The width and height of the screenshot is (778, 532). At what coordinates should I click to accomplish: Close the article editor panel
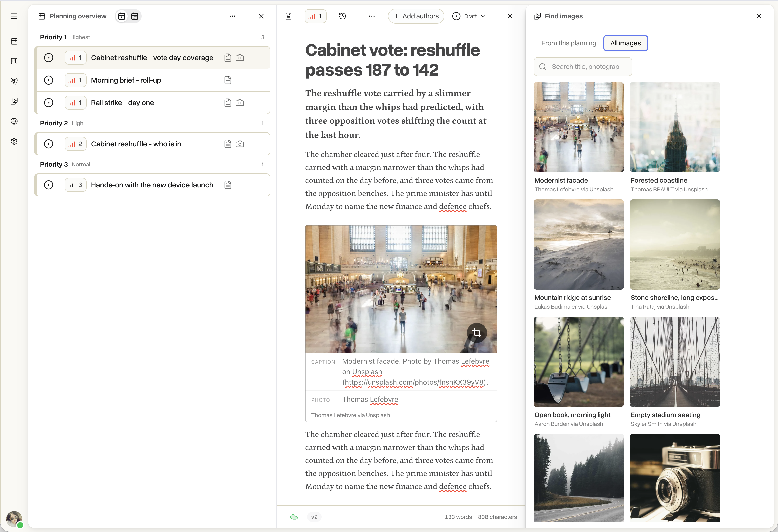pyautogui.click(x=510, y=16)
